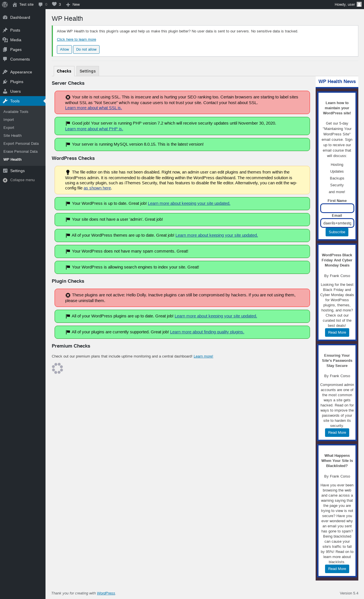The image size is (364, 599).
Task: Focus the Email input field
Action: click(337, 223)
